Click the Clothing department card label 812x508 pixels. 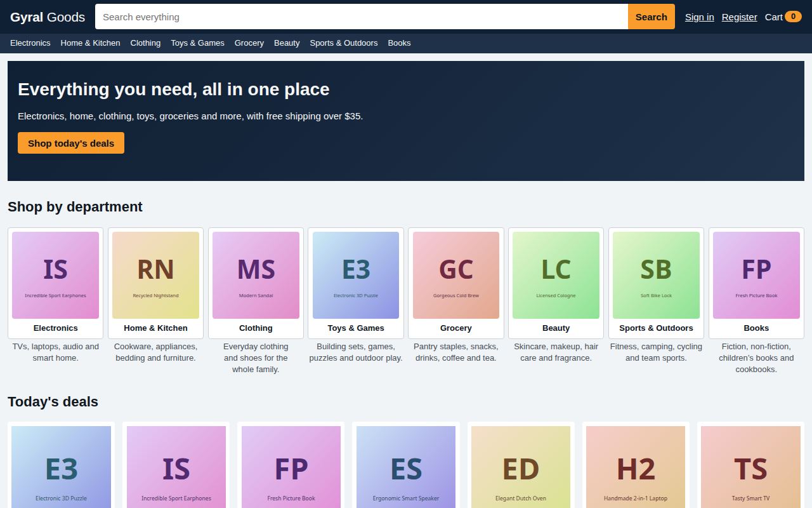(256, 328)
